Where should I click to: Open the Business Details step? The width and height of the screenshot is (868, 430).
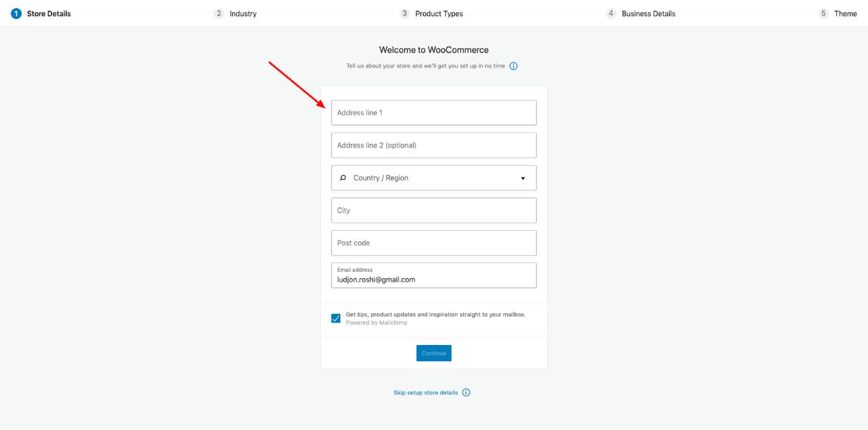[x=649, y=14]
